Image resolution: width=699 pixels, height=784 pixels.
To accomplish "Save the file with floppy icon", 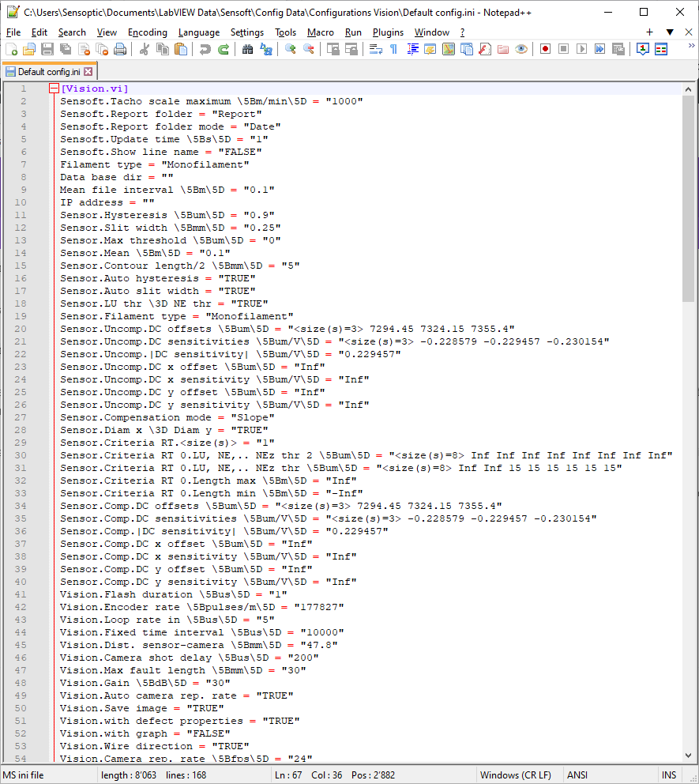I will (x=47, y=49).
